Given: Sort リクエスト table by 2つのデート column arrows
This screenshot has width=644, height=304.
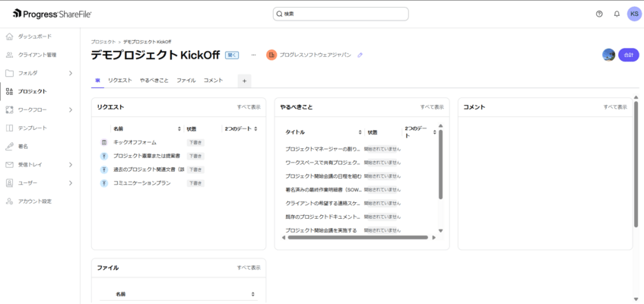Looking at the screenshot, I should 255,129.
